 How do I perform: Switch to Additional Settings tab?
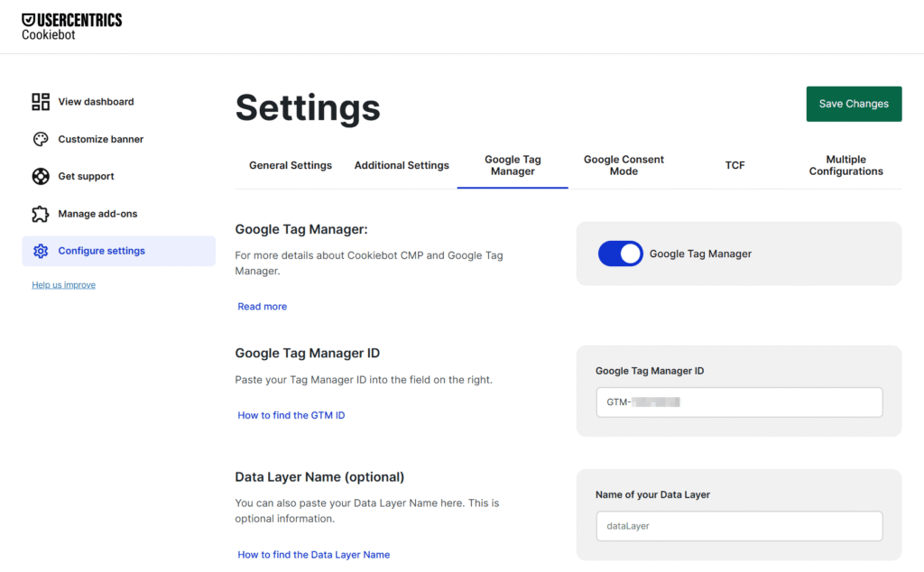pos(402,165)
